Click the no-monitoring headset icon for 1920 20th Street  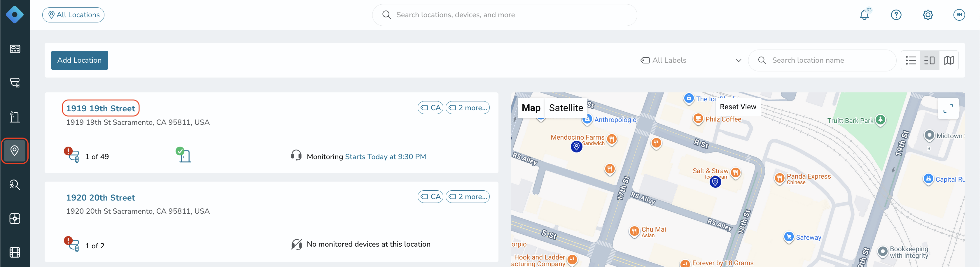[x=296, y=244]
